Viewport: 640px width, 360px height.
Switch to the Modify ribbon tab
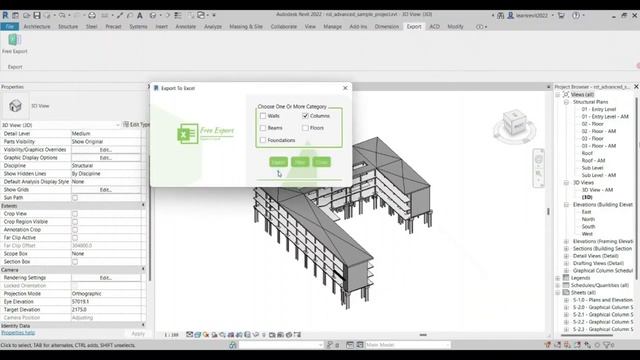455,27
